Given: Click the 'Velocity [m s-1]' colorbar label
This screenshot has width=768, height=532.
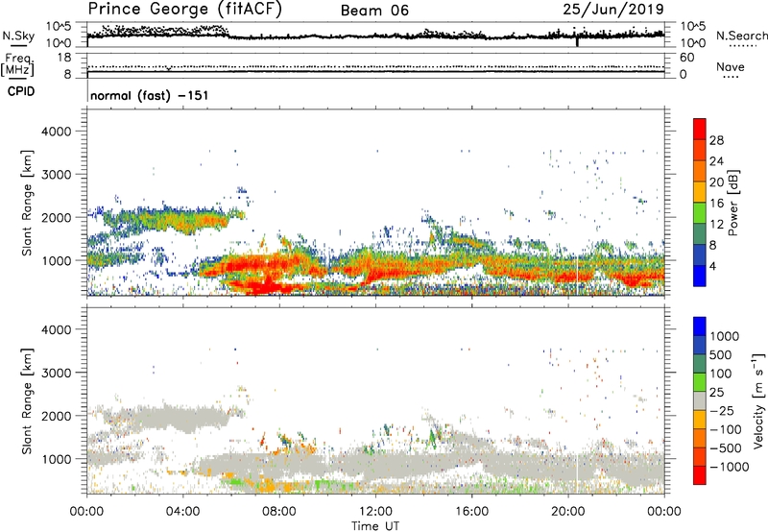Looking at the screenshot, I should (x=758, y=400).
